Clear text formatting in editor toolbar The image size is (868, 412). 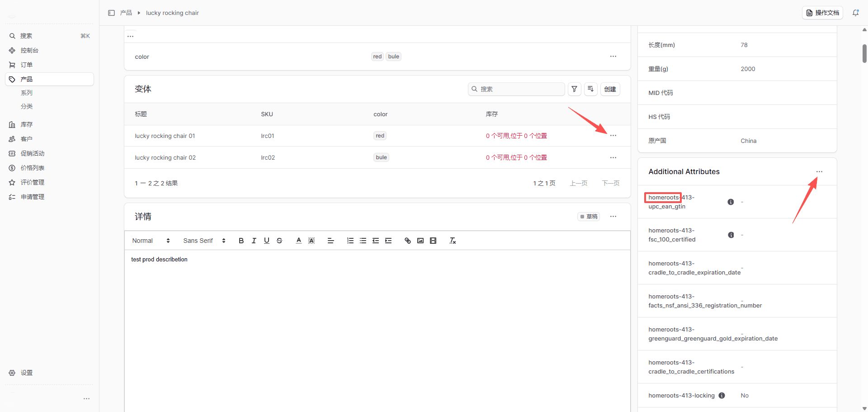point(453,241)
